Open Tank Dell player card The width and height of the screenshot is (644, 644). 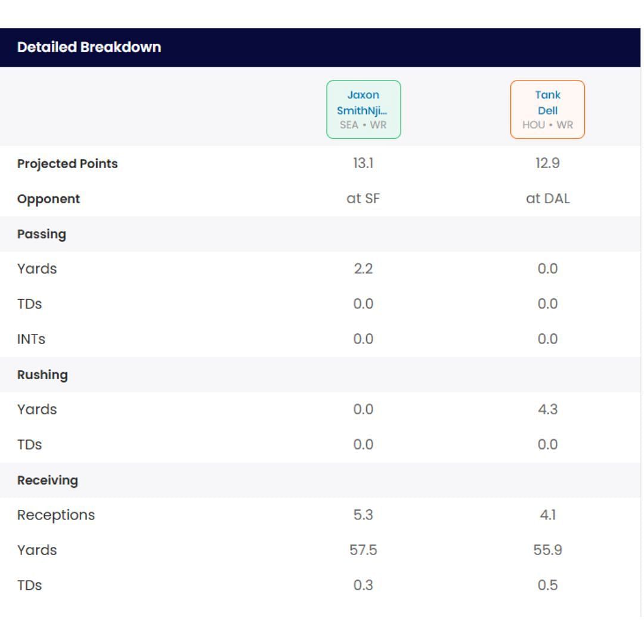click(x=547, y=110)
